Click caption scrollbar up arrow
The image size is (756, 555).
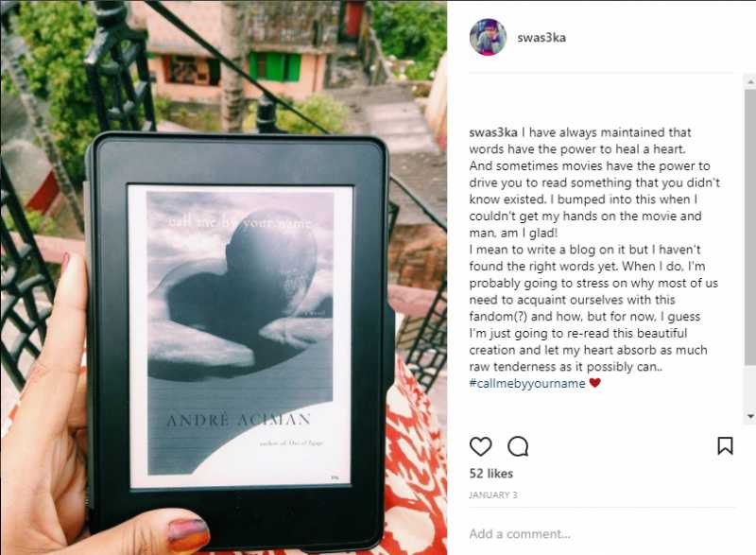[750, 80]
